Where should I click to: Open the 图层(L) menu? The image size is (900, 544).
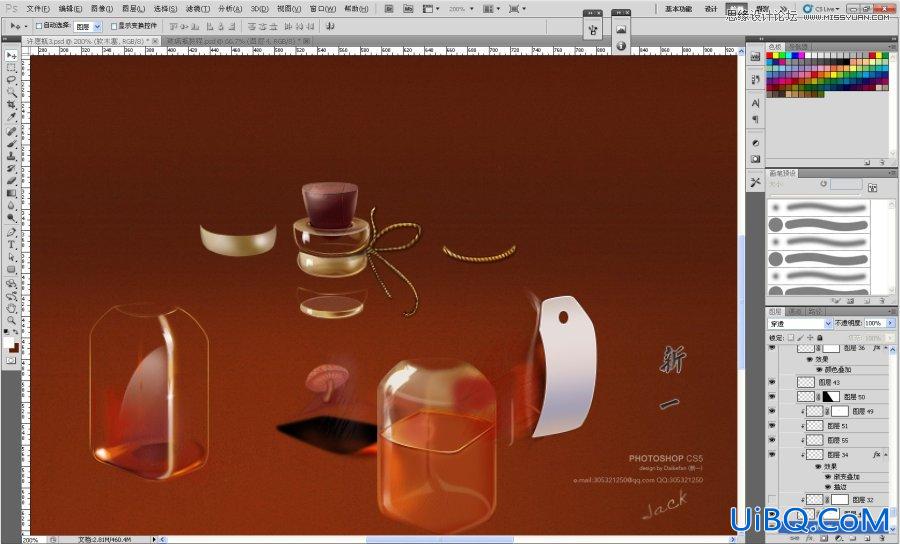(x=133, y=9)
